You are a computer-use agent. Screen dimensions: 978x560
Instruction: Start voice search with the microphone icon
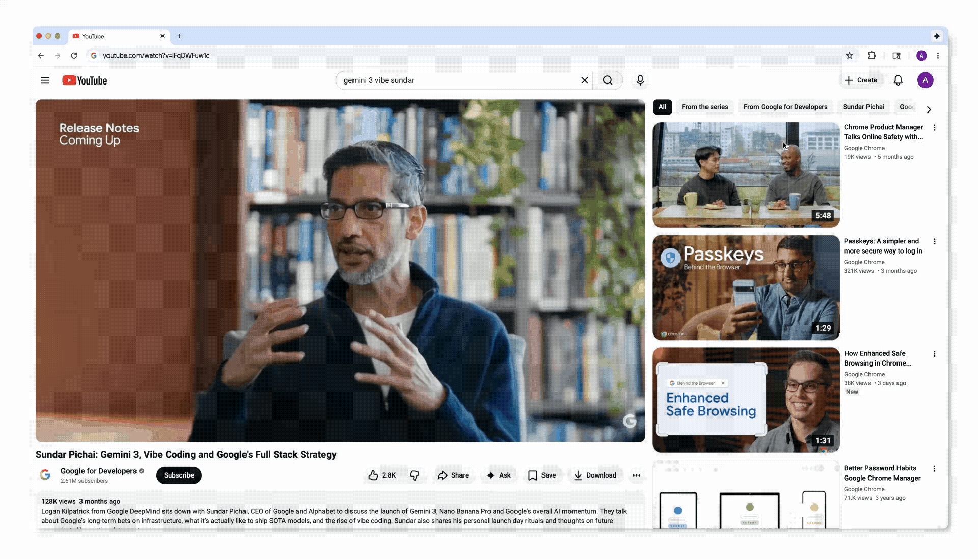pyautogui.click(x=640, y=80)
